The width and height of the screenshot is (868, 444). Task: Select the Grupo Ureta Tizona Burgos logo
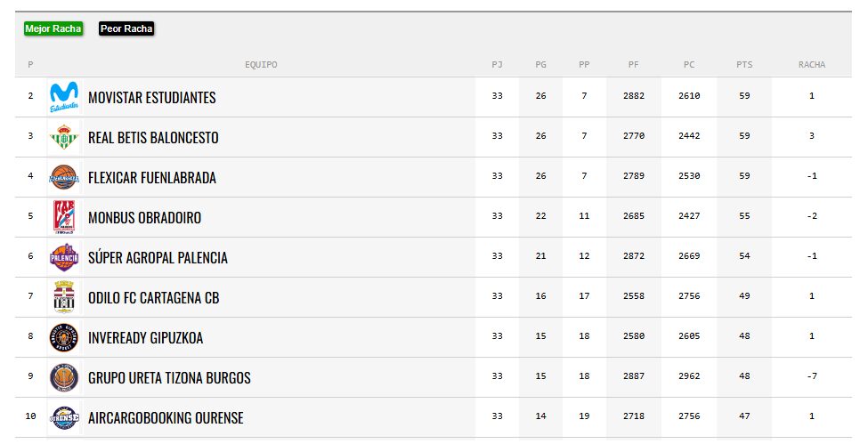coord(64,377)
